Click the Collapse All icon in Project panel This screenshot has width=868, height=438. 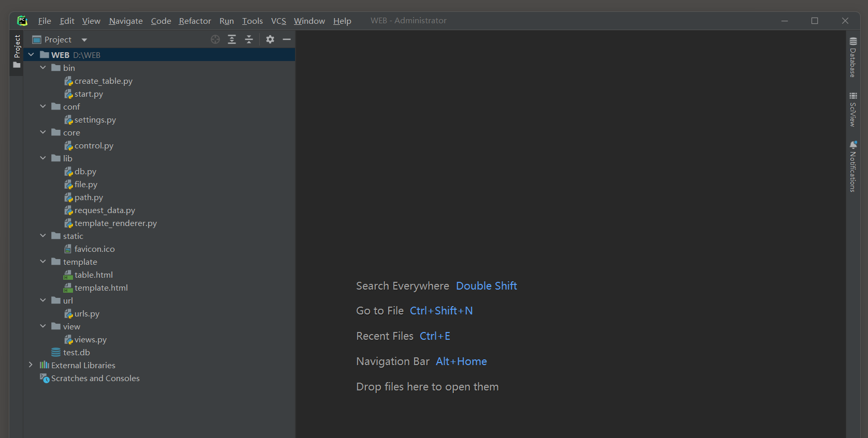[249, 39]
